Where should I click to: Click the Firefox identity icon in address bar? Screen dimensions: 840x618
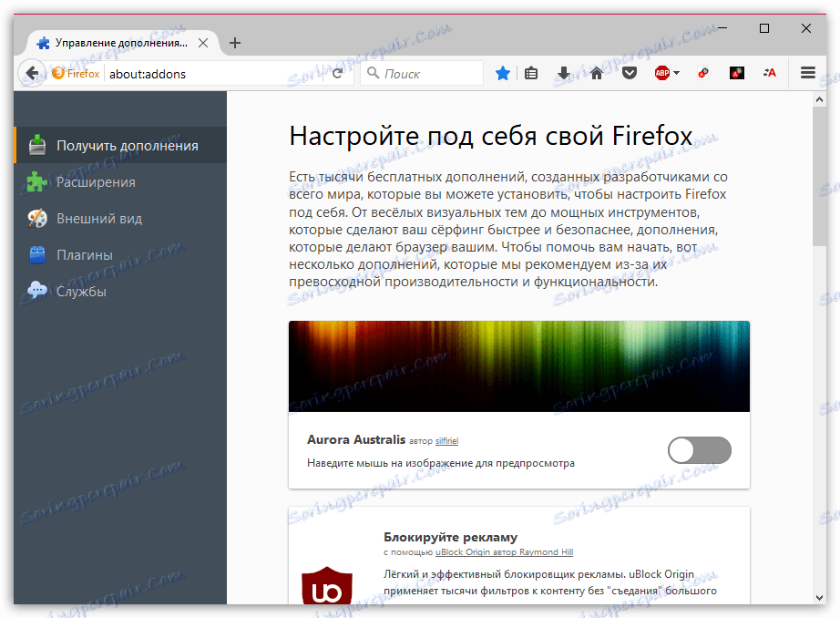click(76, 74)
